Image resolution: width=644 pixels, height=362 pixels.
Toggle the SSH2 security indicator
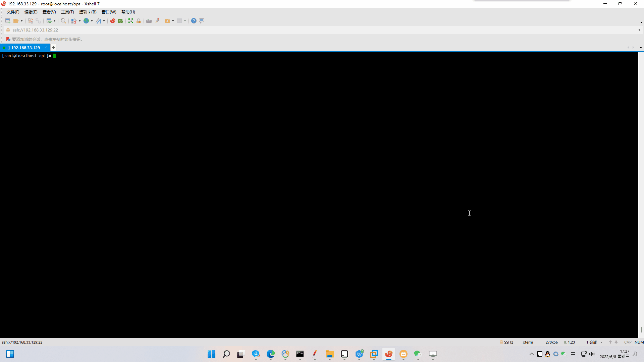point(507,342)
